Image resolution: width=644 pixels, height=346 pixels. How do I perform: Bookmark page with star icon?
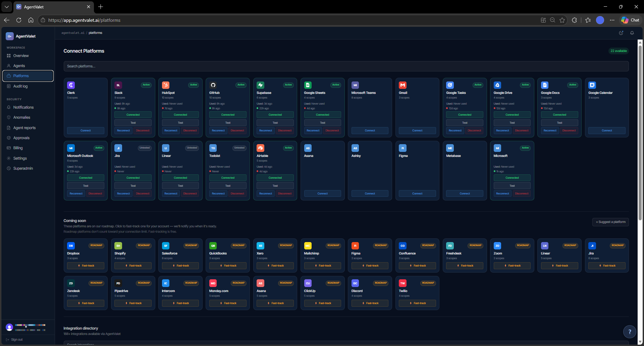tap(562, 20)
